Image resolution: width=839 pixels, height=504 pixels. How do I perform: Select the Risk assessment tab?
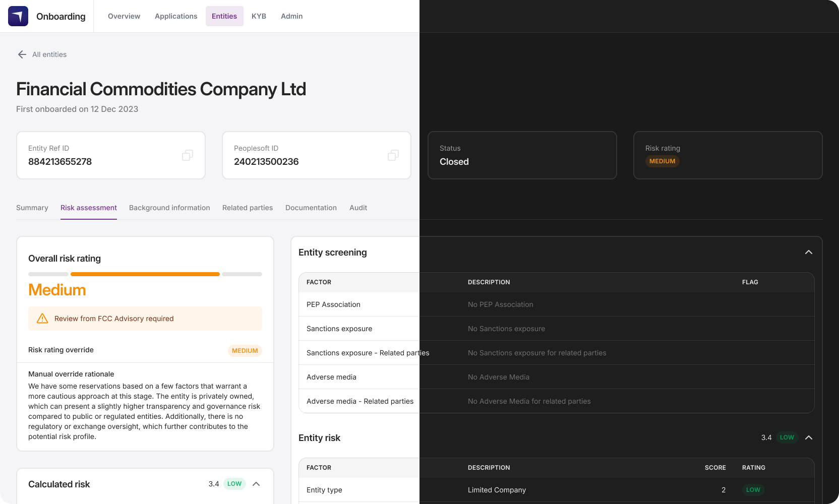click(89, 208)
